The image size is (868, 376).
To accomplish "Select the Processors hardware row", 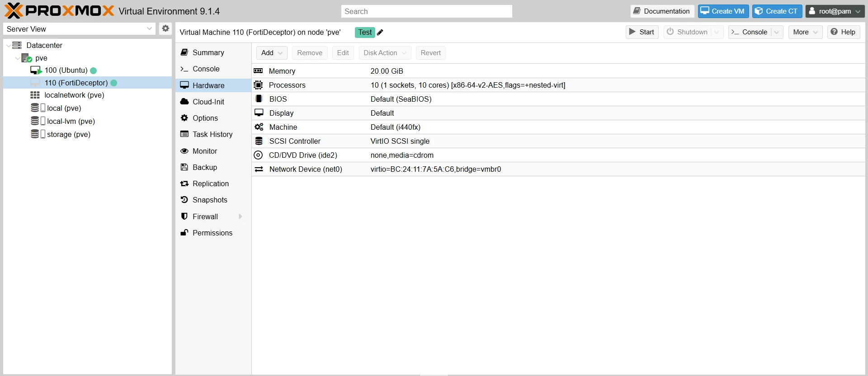I will 558,85.
